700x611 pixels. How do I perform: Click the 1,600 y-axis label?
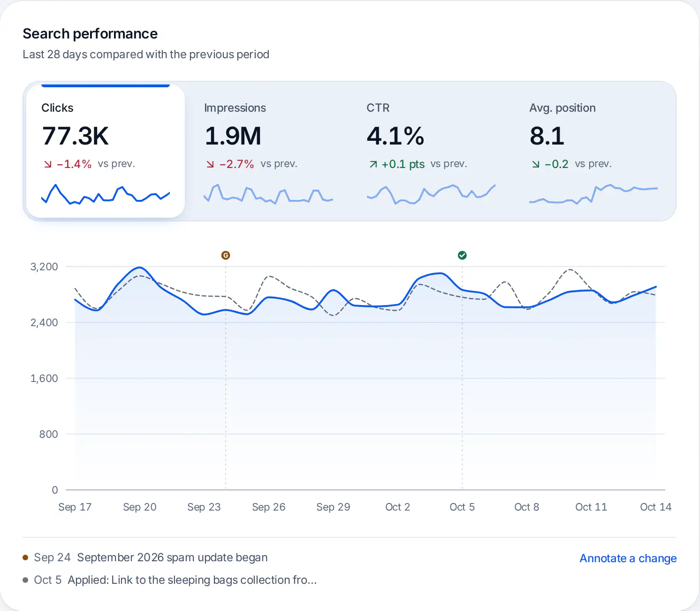click(x=44, y=379)
